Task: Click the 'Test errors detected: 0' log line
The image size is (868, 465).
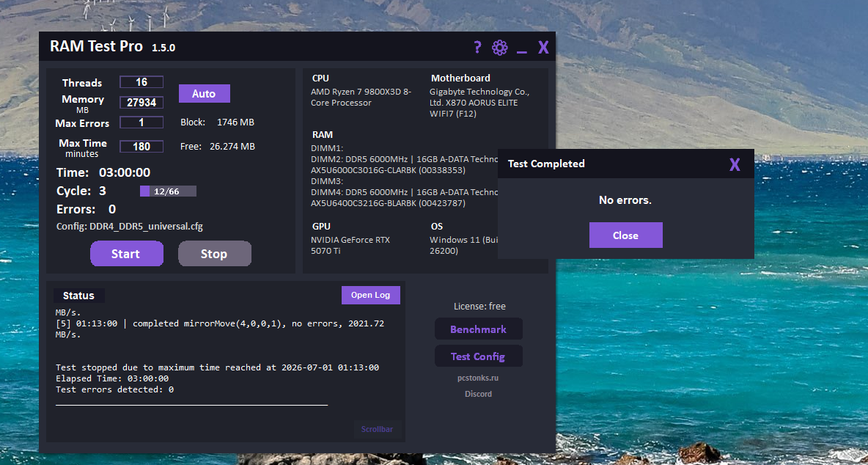Action: [114, 389]
